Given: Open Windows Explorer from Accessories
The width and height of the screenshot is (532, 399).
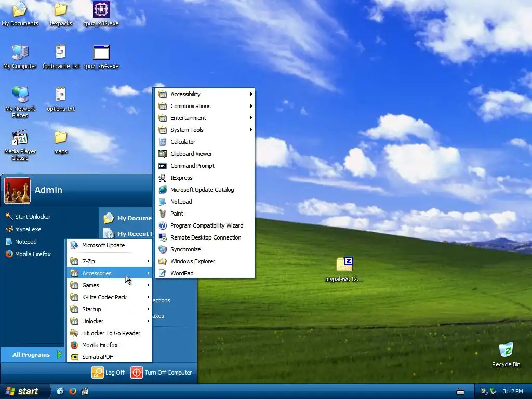Looking at the screenshot, I should click(205, 261).
